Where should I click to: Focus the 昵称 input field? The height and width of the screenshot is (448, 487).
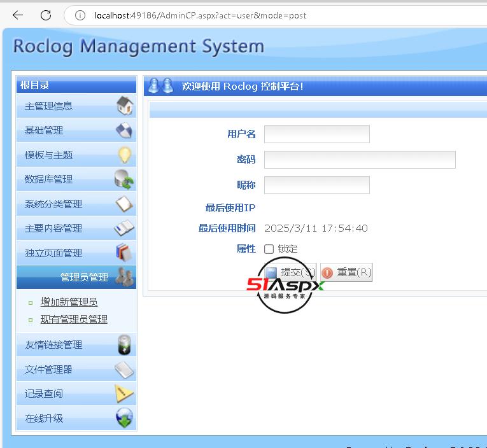[x=317, y=185]
